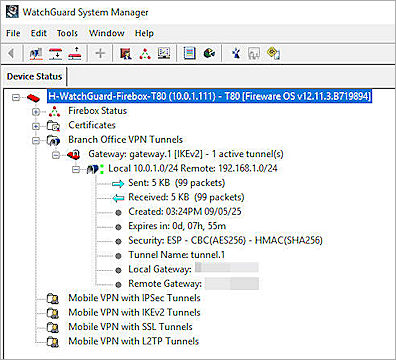Click the grayed back arrow toolbar button
The image size is (396, 360).
(x=11, y=53)
